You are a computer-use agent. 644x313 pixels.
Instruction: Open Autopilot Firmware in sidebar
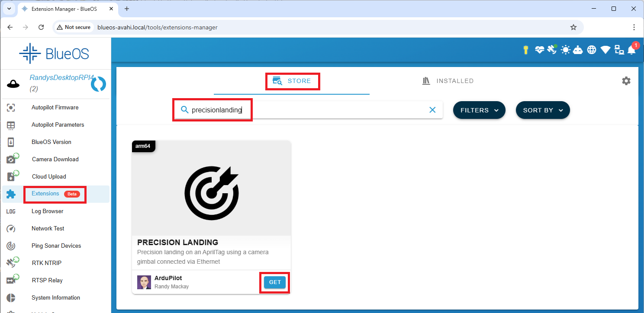coord(55,107)
